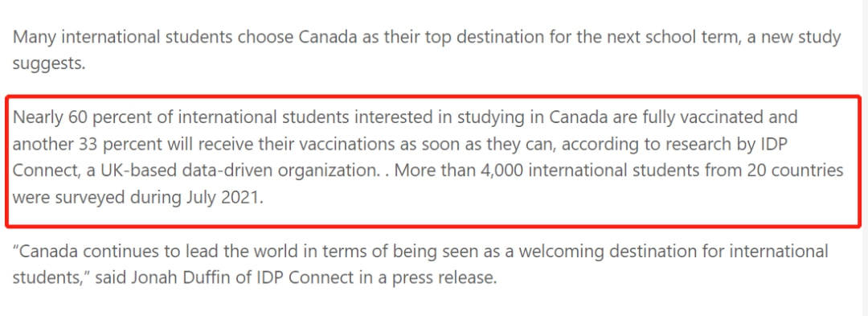The width and height of the screenshot is (868, 316).
Task: Click the phrase "were surveyed"
Action: [x=69, y=198]
